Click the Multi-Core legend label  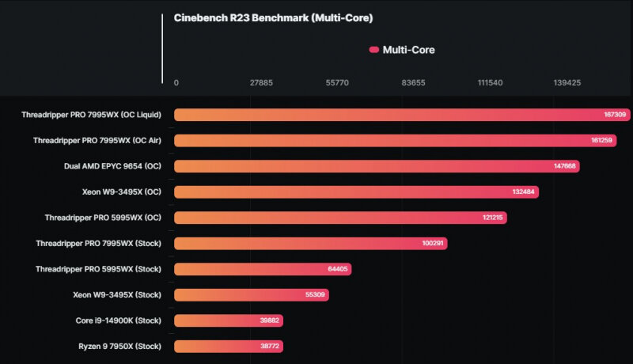click(408, 50)
